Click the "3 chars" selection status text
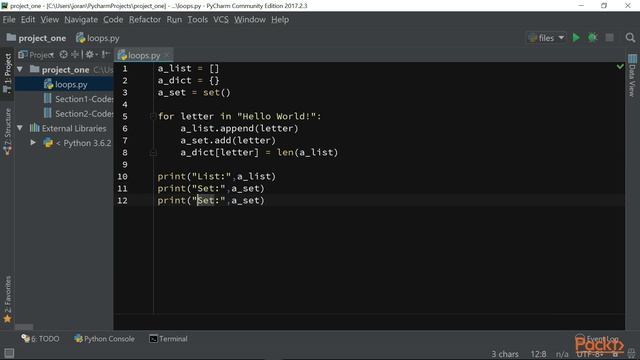 (505, 354)
